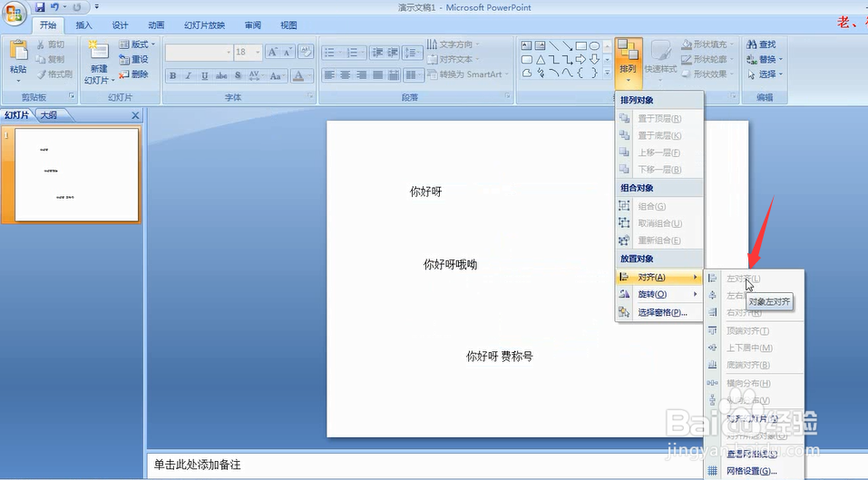The image size is (868, 480).
Task: Select the left brace shape
Action: coord(580,73)
